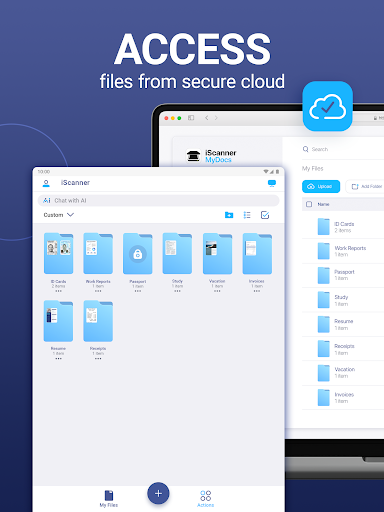Enable multi-select checkmark icon
This screenshot has width=384, height=512.
(265, 215)
